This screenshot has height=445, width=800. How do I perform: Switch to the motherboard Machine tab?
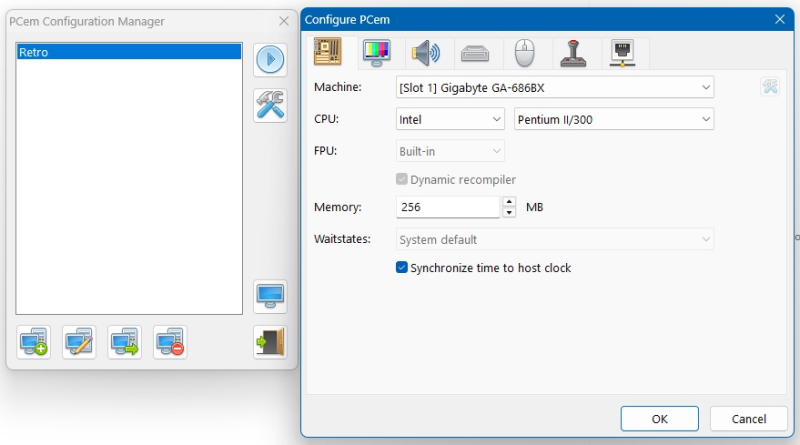pyautogui.click(x=328, y=52)
